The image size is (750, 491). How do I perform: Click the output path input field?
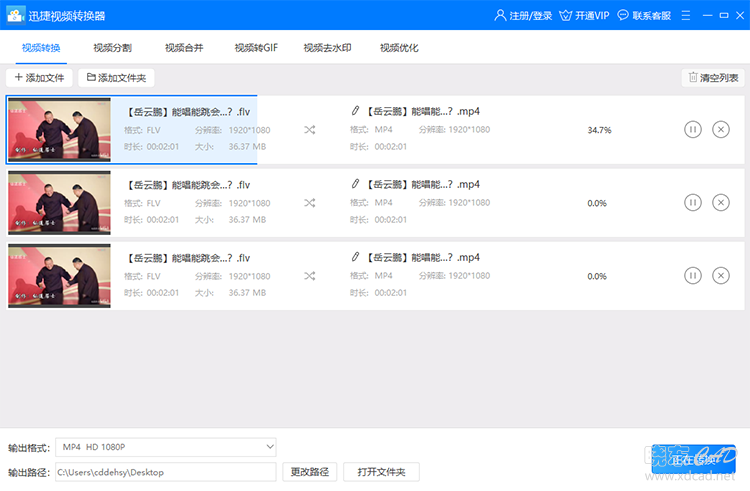point(165,472)
